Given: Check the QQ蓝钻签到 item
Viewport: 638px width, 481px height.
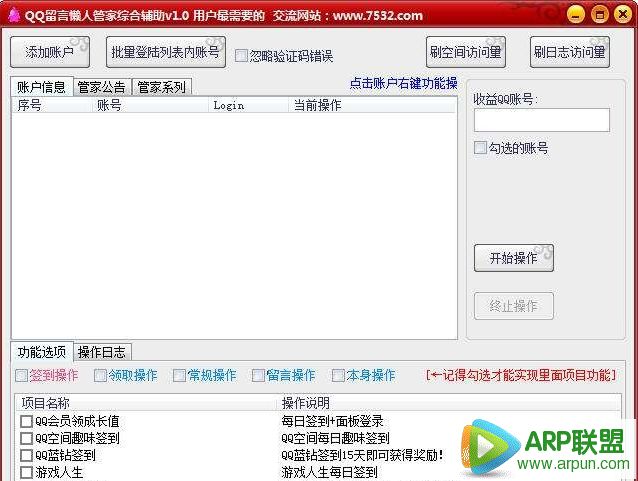Looking at the screenshot, I should coord(26,455).
